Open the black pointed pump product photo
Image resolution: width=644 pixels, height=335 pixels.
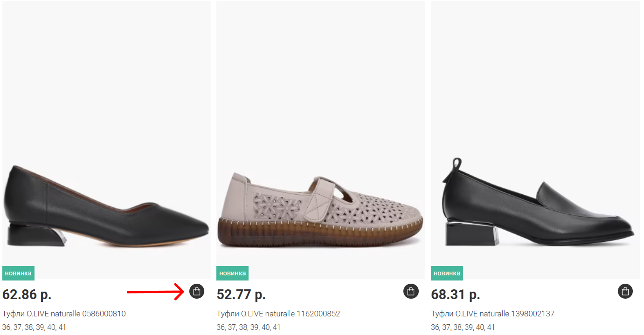(106, 206)
